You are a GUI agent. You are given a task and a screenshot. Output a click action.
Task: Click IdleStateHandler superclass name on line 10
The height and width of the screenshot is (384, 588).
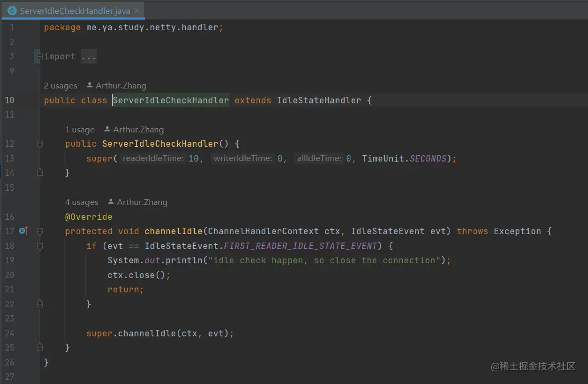(319, 100)
